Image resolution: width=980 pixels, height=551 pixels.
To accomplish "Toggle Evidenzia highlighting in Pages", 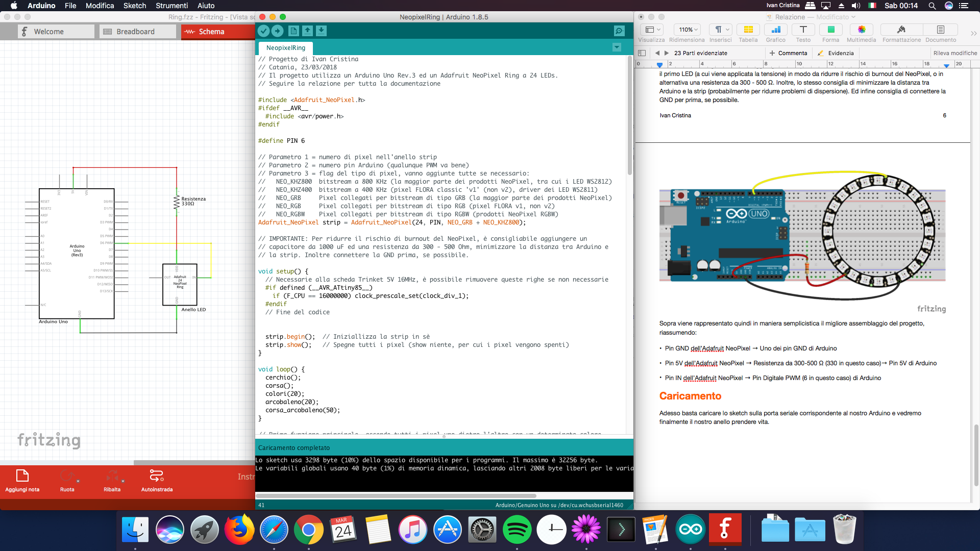I will 836,53.
